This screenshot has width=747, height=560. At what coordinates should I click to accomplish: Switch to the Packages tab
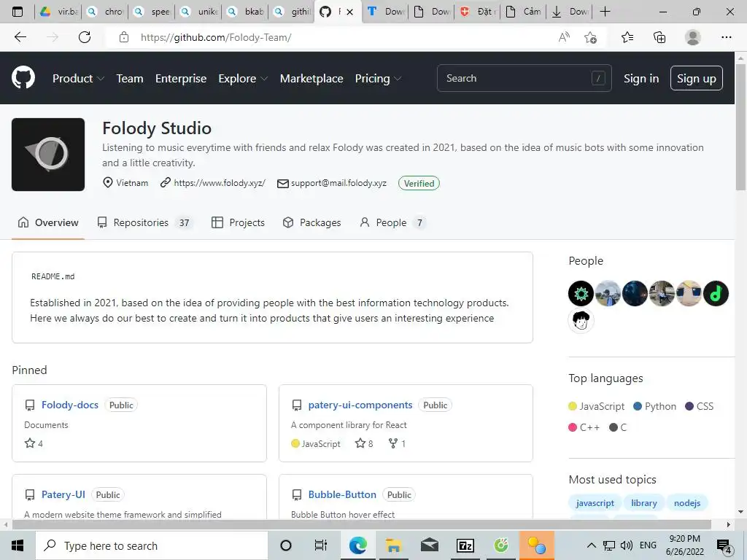pyautogui.click(x=311, y=222)
